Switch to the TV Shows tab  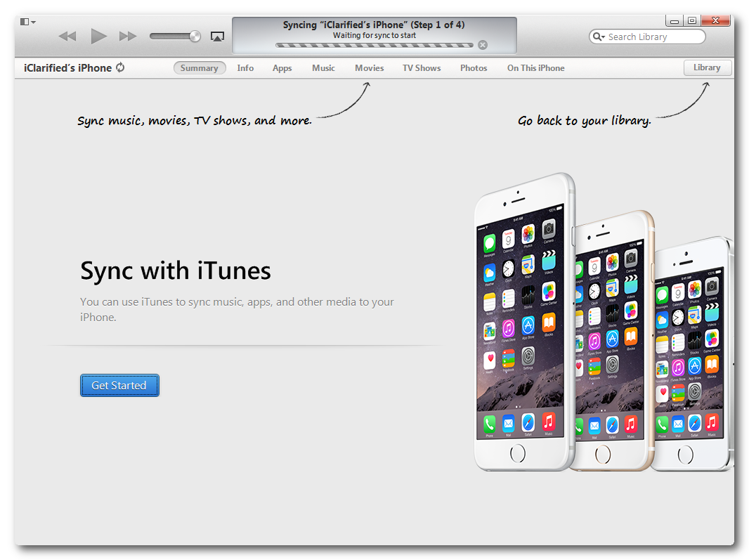pos(422,68)
